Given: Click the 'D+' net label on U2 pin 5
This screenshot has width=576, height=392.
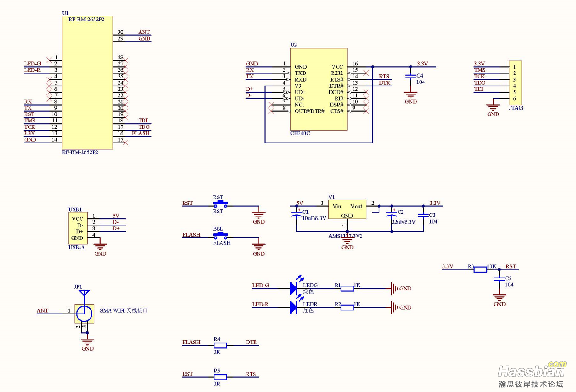Looking at the screenshot, I should [x=249, y=89].
